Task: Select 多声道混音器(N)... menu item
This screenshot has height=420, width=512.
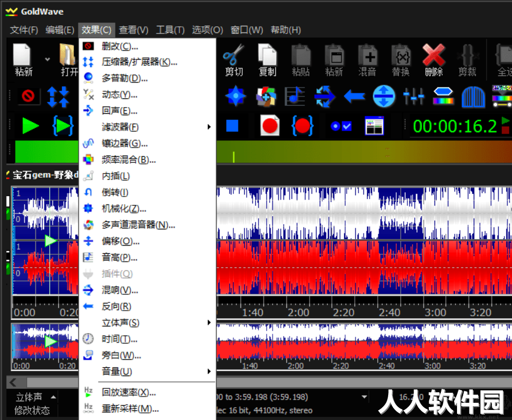Action: pos(147,225)
